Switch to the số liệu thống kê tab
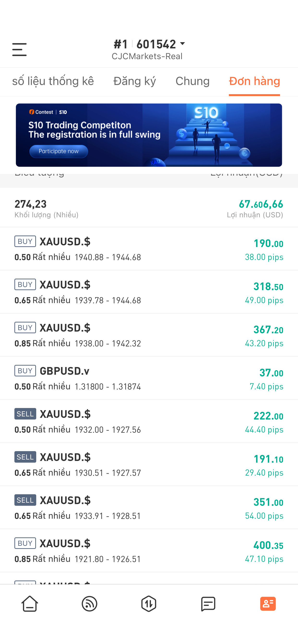This screenshot has width=298, height=644. [x=53, y=81]
